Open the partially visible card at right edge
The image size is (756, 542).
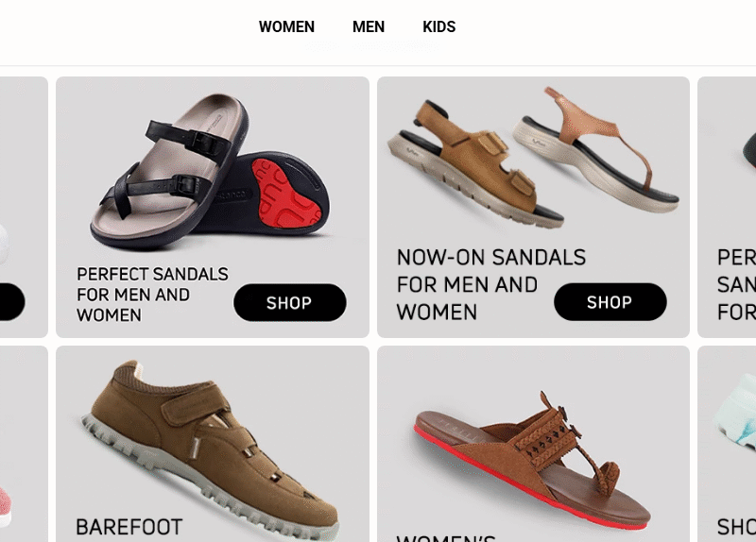click(727, 207)
